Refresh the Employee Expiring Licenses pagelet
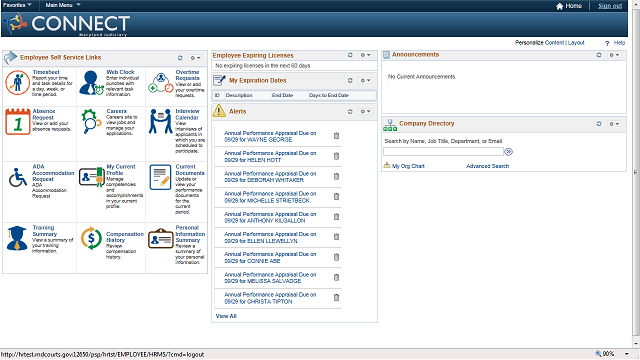 (x=350, y=55)
